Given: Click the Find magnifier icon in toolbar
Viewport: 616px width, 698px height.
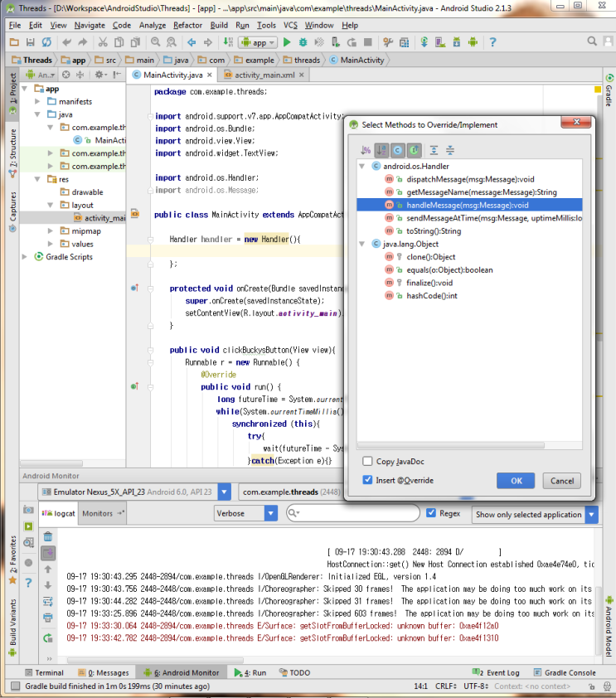Looking at the screenshot, I should (155, 42).
